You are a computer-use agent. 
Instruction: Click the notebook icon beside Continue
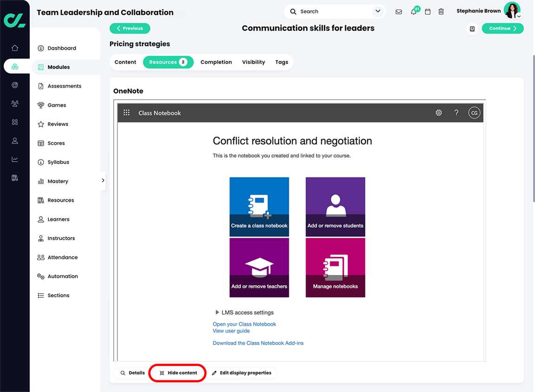pos(472,29)
